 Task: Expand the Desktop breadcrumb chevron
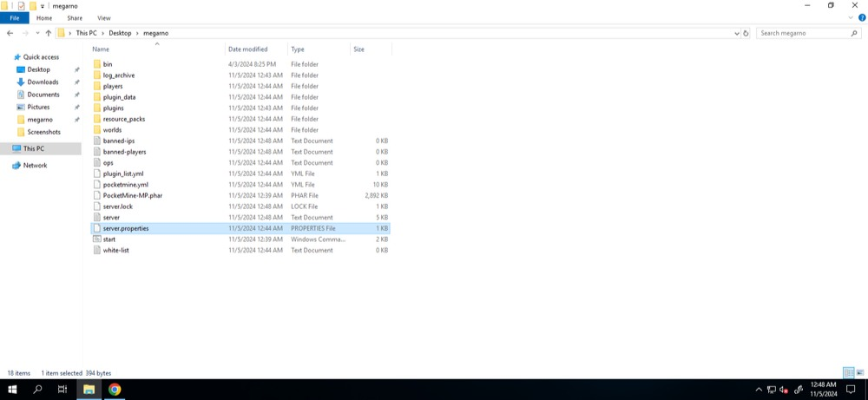[138, 33]
